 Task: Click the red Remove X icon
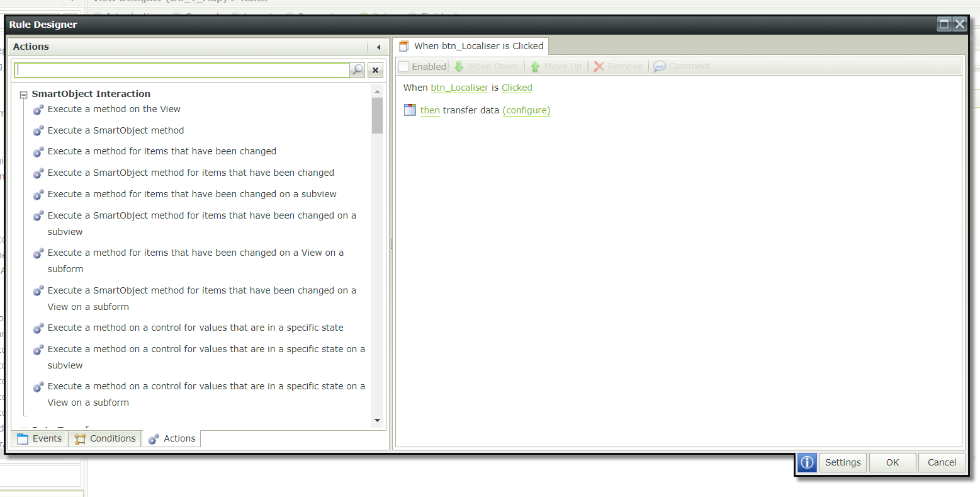click(599, 67)
